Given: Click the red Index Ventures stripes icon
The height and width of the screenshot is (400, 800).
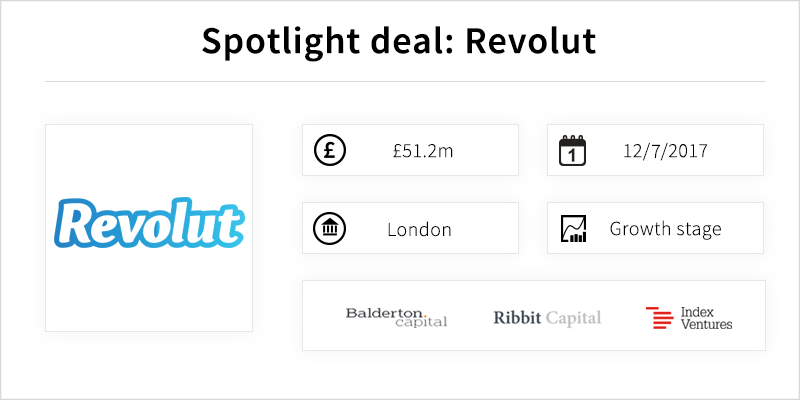Looking at the screenshot, I should click(659, 317).
